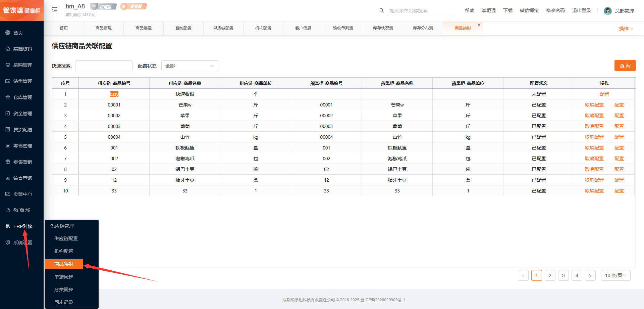
Task: Switch to the 商品编辑 tab
Action: 144,28
